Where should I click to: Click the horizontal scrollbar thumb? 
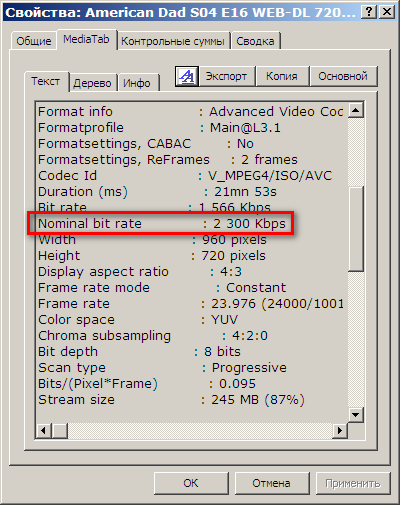(60, 430)
